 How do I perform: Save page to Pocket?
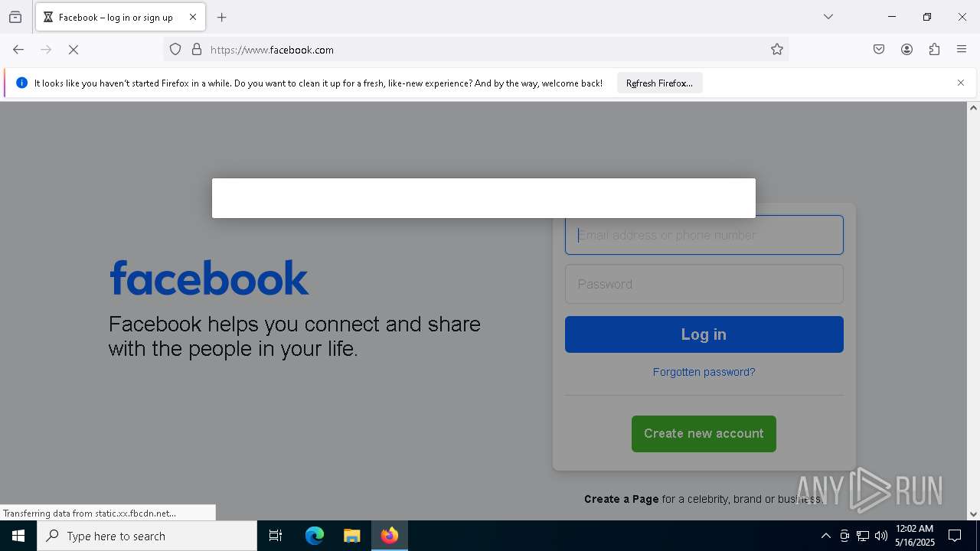(879, 50)
